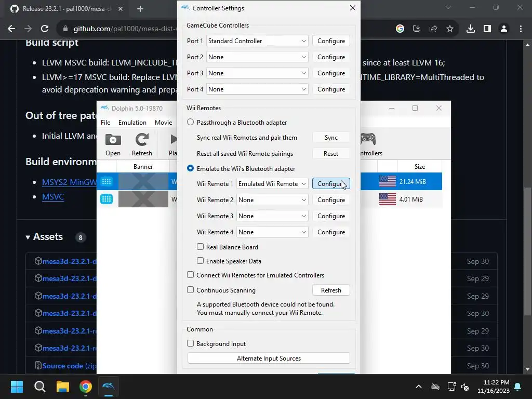Close the Release 23.2.1 browser tab

[121, 9]
